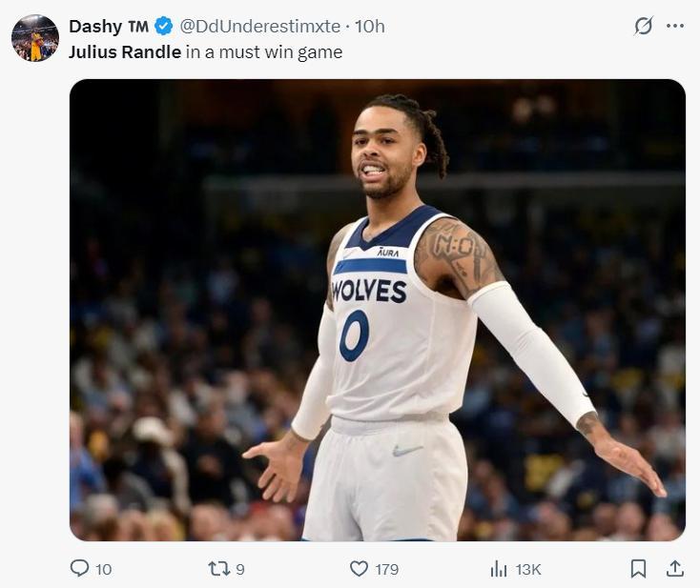Click the reply count of 10

coord(103,569)
